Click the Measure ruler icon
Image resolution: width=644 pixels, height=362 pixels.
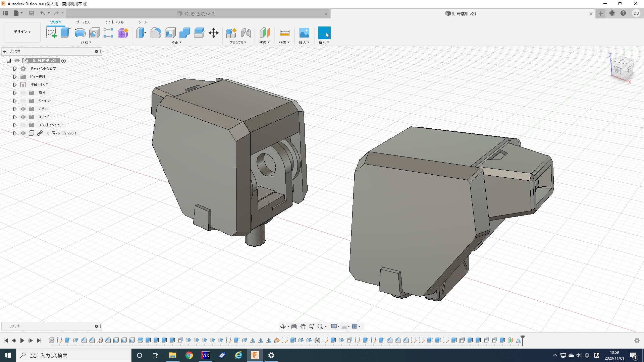tap(284, 33)
